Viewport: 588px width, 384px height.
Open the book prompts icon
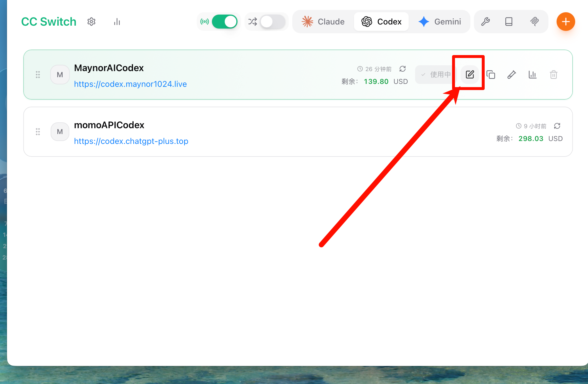pos(509,22)
